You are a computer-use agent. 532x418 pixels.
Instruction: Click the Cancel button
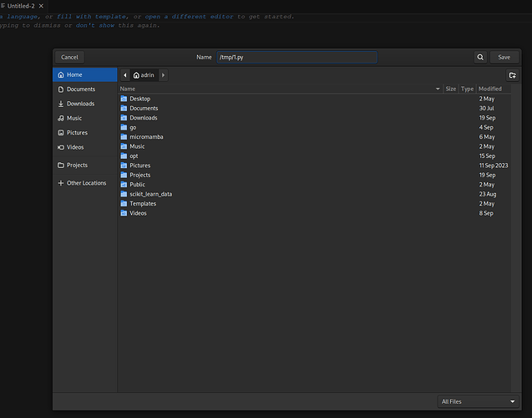coord(69,57)
